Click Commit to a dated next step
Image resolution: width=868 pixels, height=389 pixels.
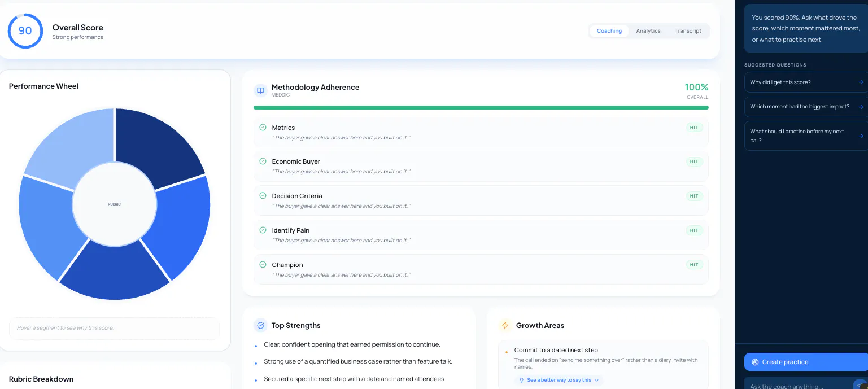(x=556, y=350)
